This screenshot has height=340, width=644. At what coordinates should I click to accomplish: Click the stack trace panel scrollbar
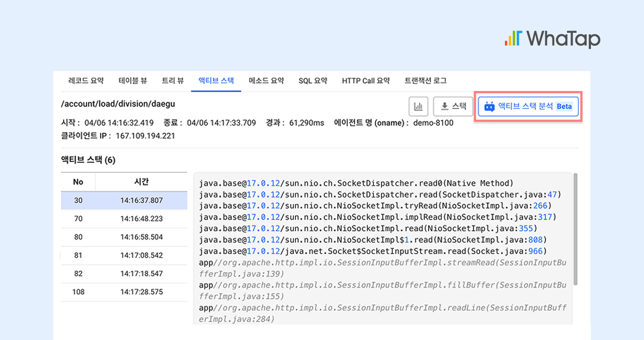[x=575, y=229]
